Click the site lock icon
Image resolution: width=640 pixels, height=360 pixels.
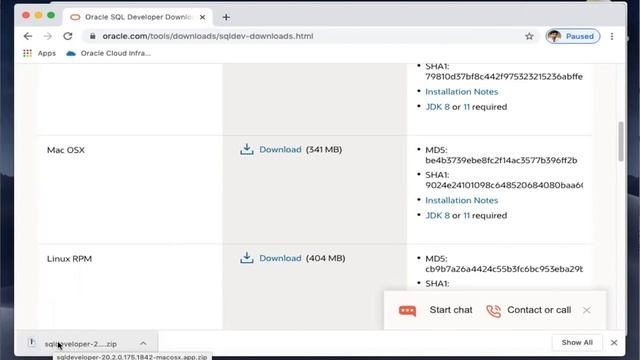(x=93, y=36)
